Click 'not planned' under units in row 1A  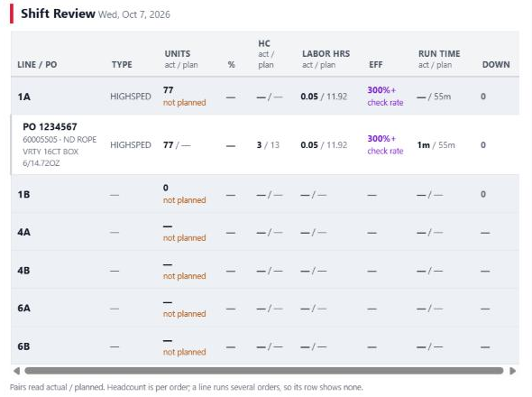[185, 103]
